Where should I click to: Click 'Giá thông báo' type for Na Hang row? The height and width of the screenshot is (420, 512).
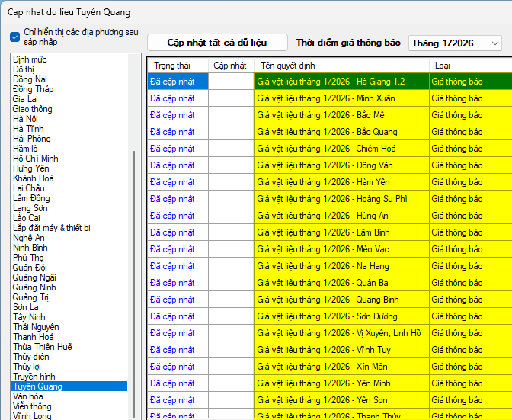coord(457,266)
